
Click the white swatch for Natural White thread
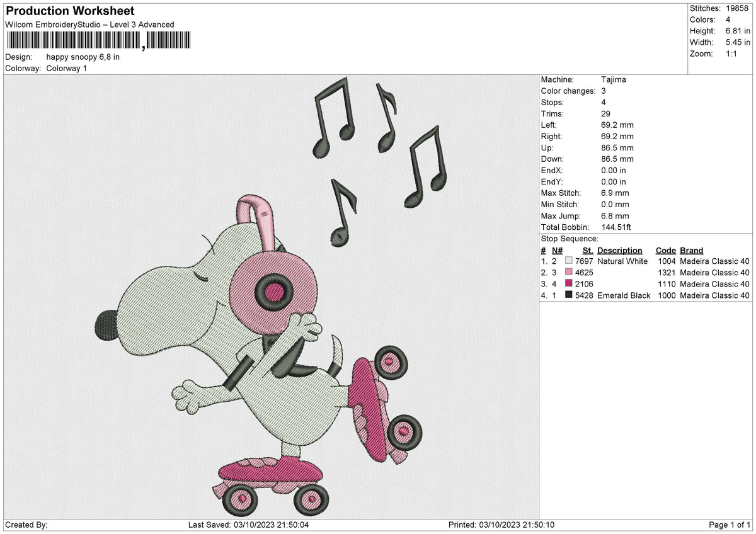(x=569, y=261)
